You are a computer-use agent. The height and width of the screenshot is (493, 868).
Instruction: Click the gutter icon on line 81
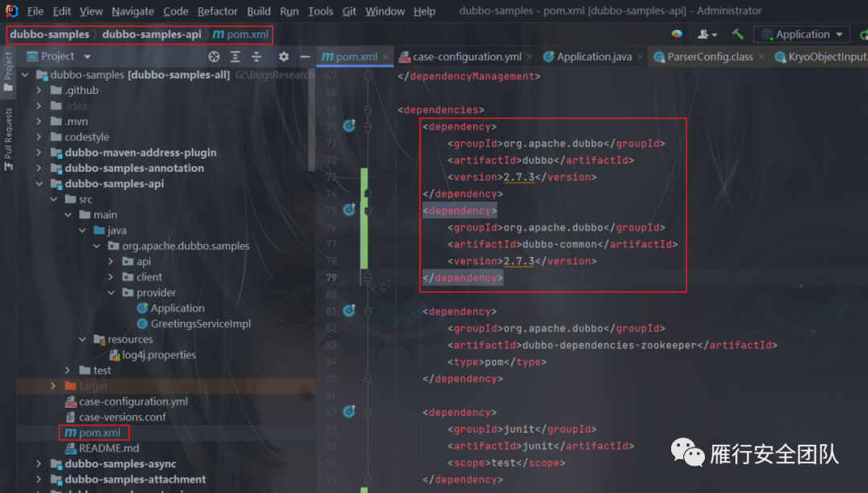pyautogui.click(x=350, y=311)
